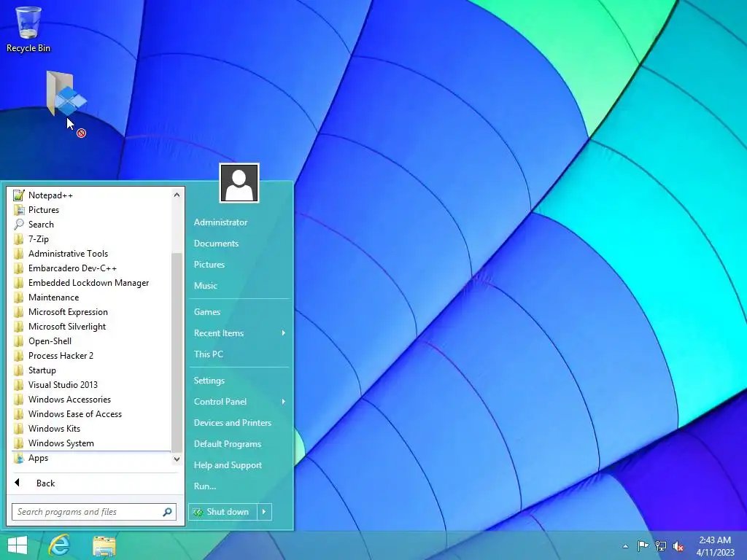The image size is (747, 560).
Task: Open File Explorer from the taskbar
Action: pyautogui.click(x=104, y=546)
